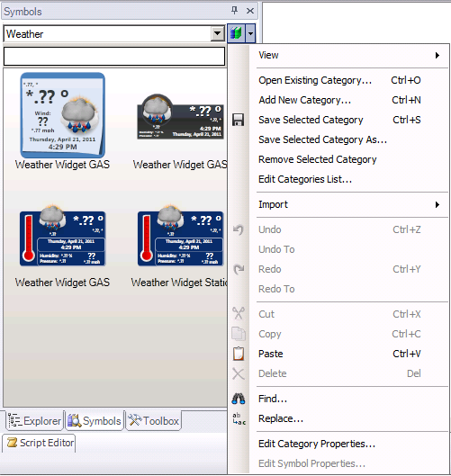Open the dropdown arrow beside the books icon

tap(250, 33)
